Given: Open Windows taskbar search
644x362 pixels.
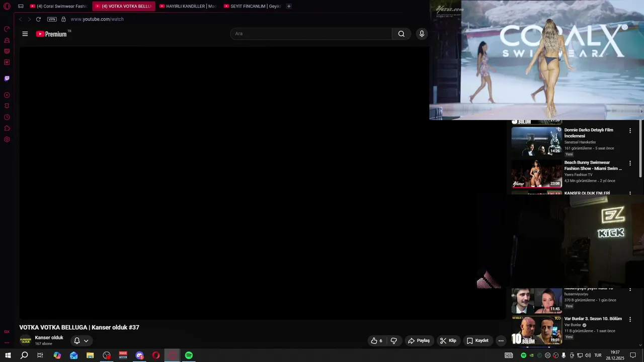Looking at the screenshot, I should (x=24, y=355).
